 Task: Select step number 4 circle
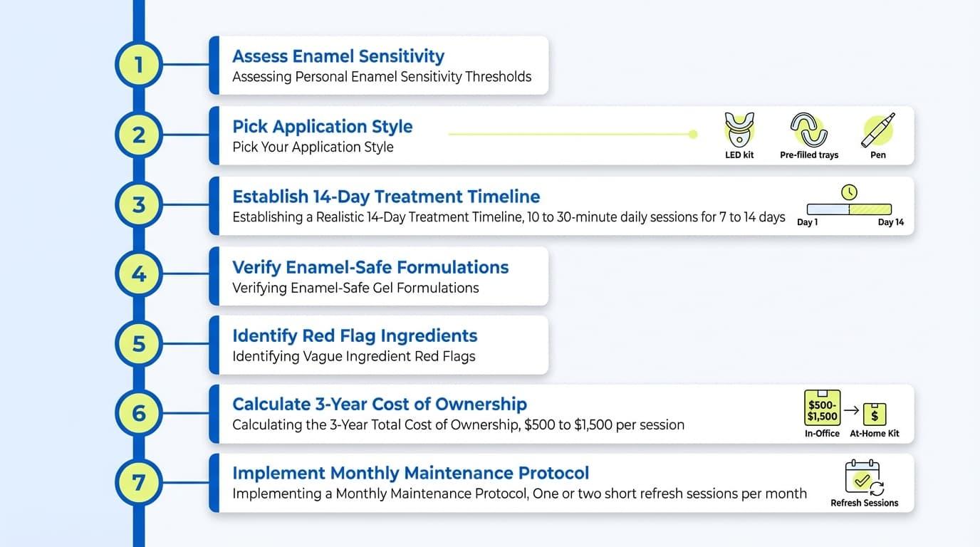point(139,274)
